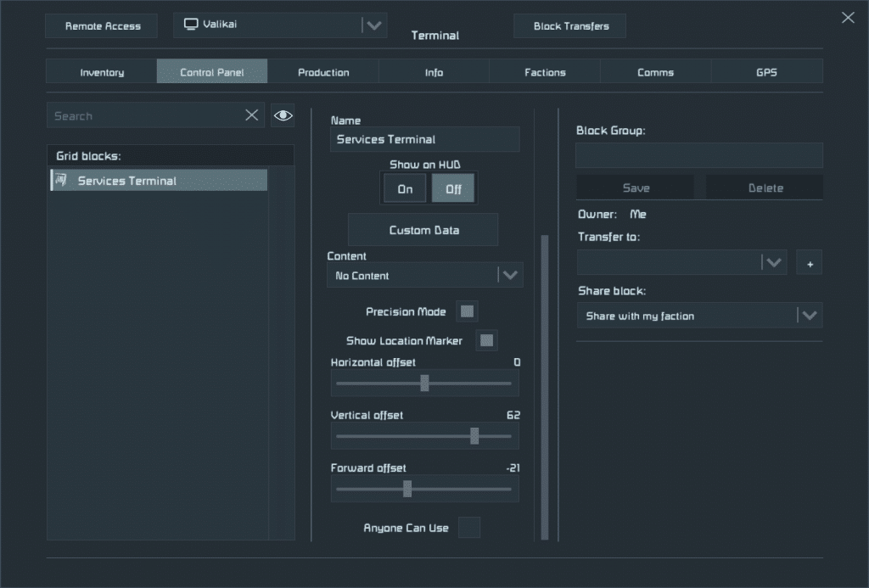The height and width of the screenshot is (588, 869).
Task: Open the Transfer to dropdown
Action: point(773,263)
